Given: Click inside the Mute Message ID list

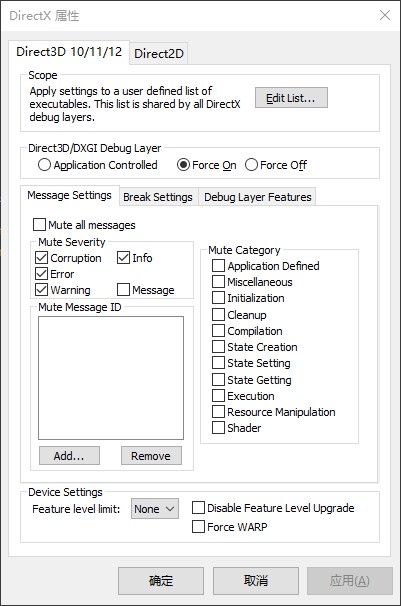Looking at the screenshot, I should click(x=111, y=378).
